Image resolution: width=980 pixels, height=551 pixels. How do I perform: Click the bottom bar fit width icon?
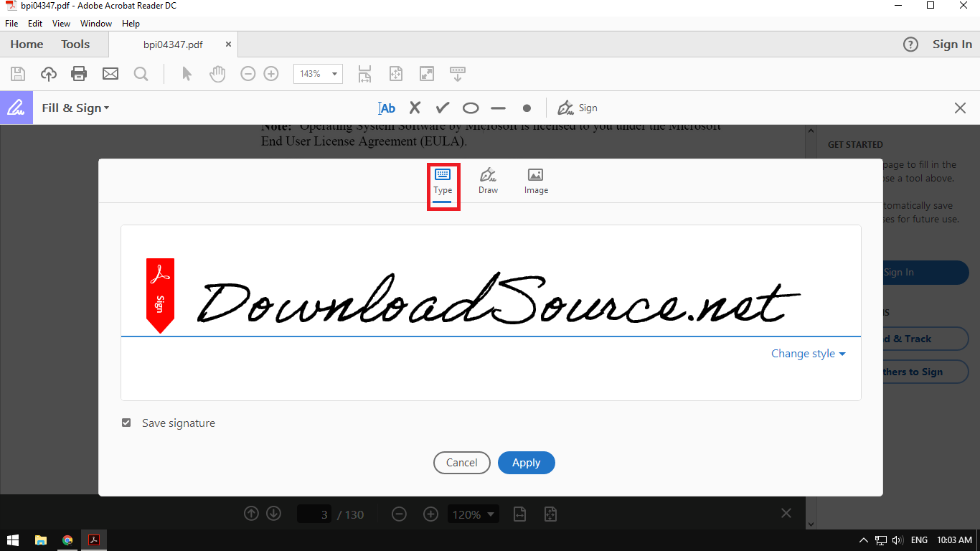519,514
